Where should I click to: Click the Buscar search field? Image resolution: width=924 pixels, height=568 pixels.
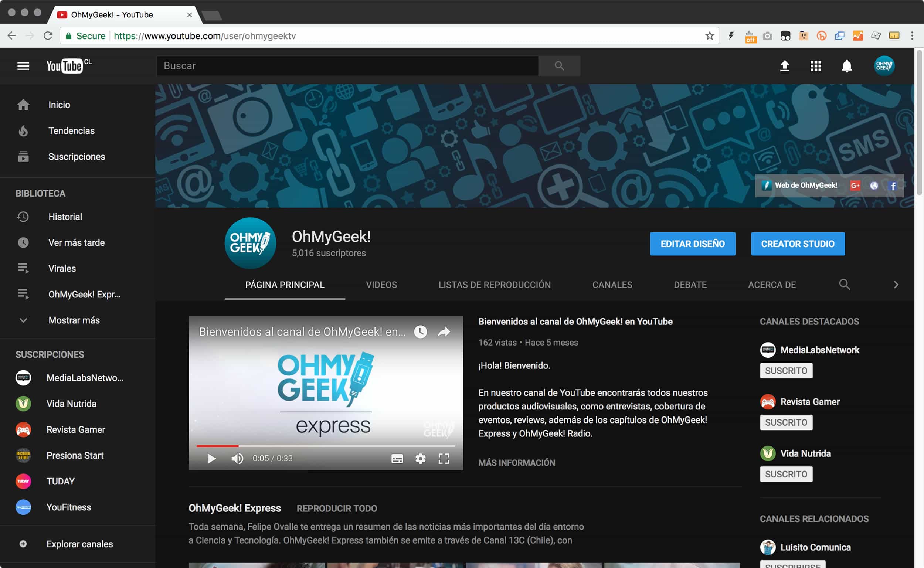[x=347, y=66]
